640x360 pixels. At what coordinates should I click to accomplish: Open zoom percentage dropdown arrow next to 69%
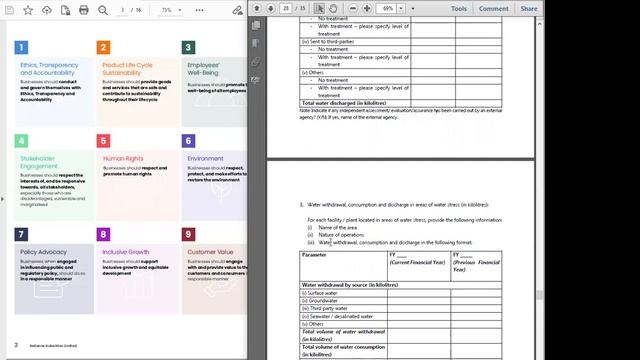pos(401,8)
